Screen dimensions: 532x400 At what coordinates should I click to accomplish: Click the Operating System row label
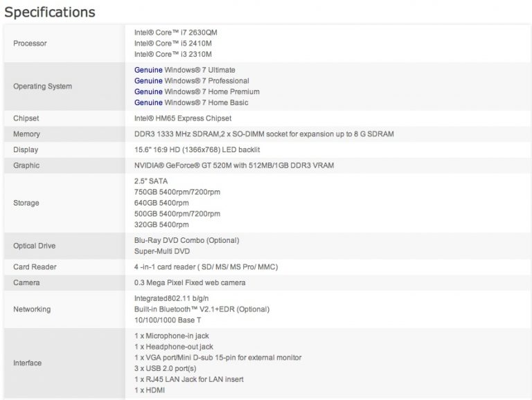[42, 87]
